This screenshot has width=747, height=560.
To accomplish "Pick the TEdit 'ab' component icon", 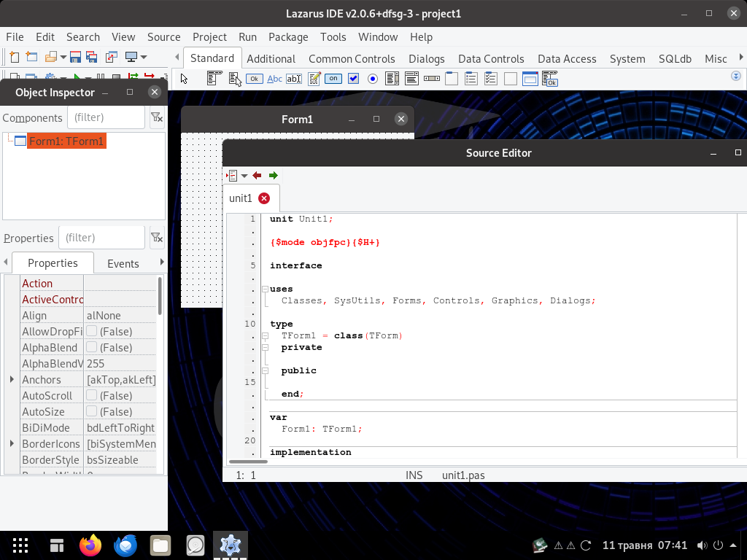I will pos(294,79).
